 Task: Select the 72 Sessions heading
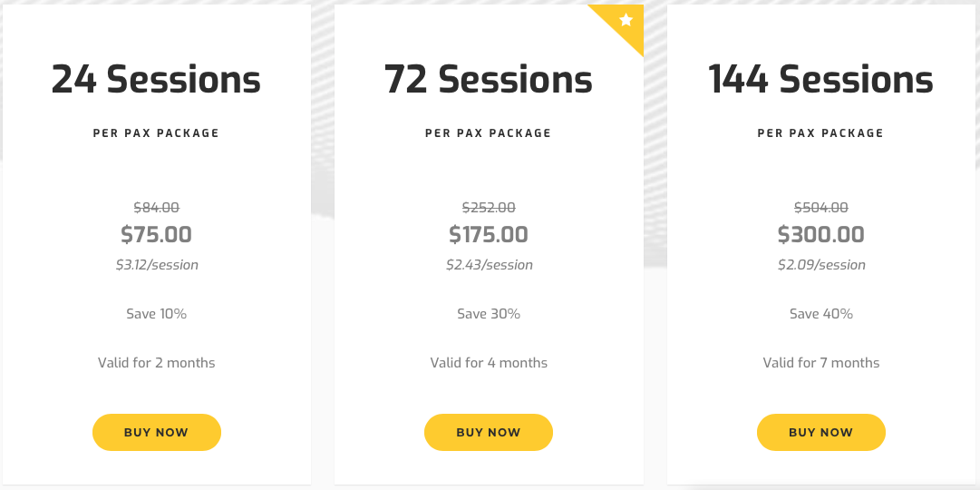[489, 80]
